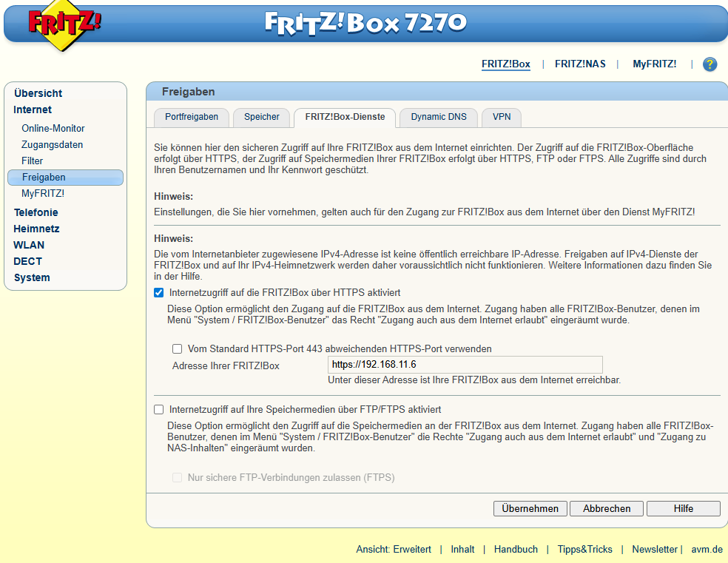Screen dimensions: 728x563
Task: Select the VPN tab
Action: click(x=502, y=117)
